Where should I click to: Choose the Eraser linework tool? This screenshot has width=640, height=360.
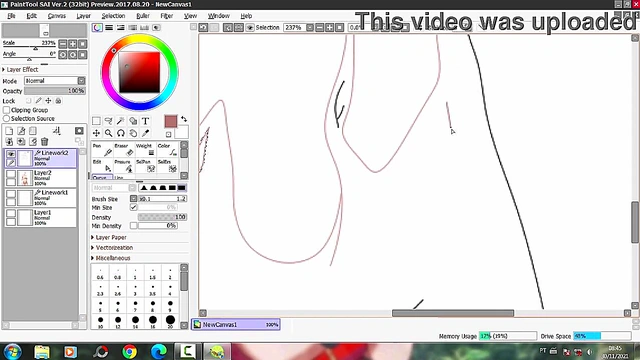(x=124, y=149)
